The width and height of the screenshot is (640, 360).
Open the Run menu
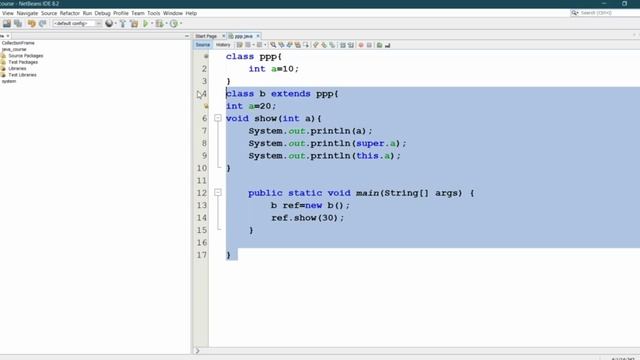coord(87,13)
